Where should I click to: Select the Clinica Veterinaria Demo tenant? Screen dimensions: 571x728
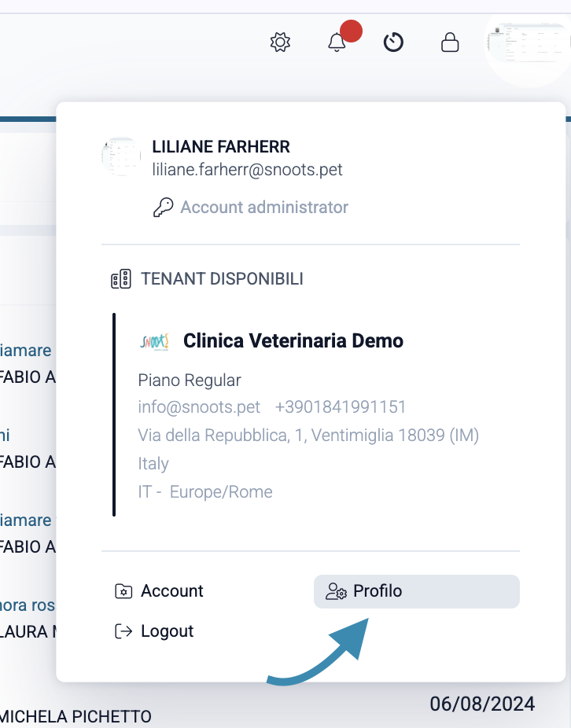point(293,341)
